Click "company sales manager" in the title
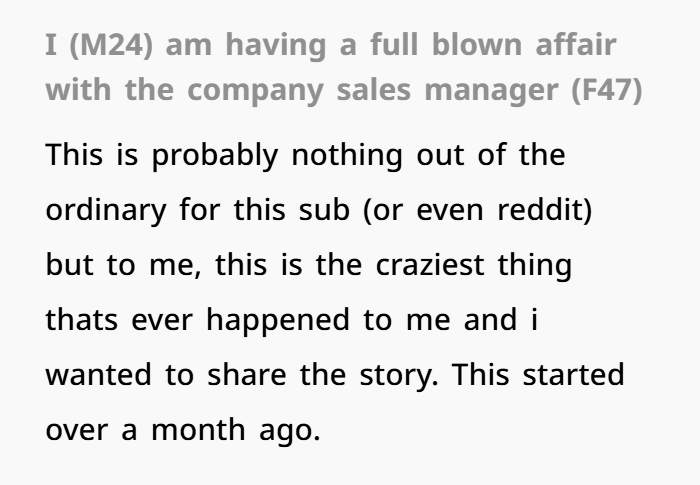This screenshot has height=485, width=700. 372,91
